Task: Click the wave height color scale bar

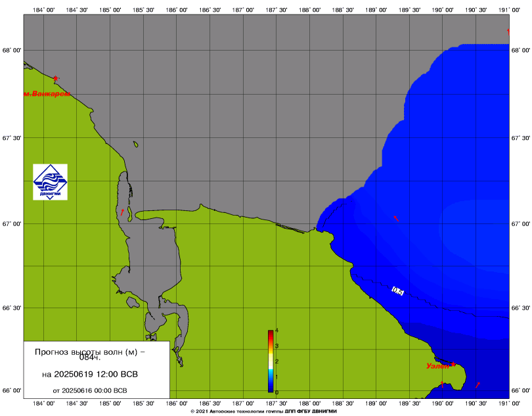Action: point(271,361)
